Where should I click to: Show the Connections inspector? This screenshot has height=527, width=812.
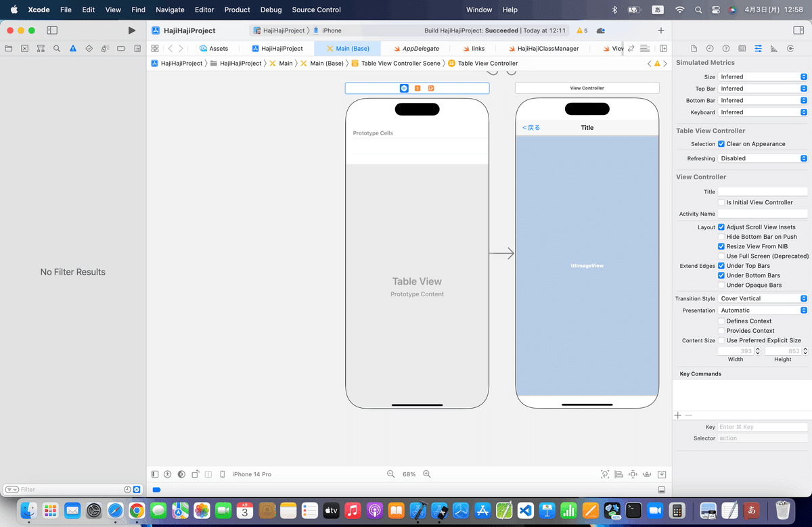click(790, 49)
